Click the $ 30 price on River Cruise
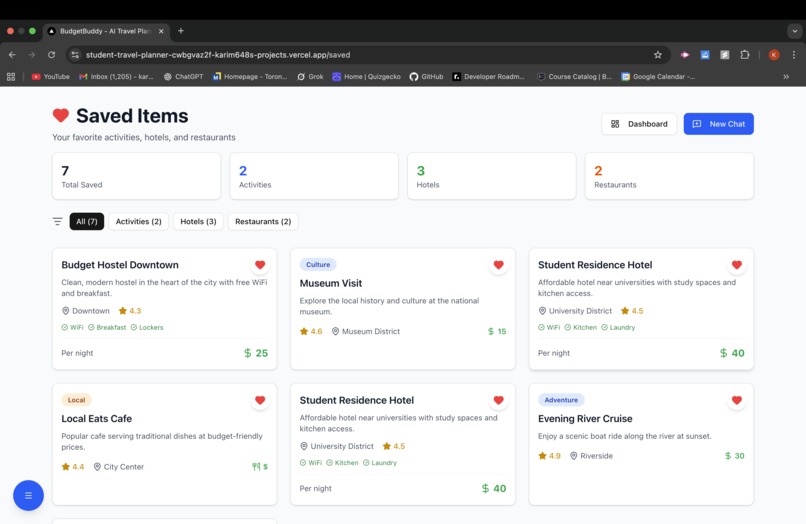 tap(735, 456)
